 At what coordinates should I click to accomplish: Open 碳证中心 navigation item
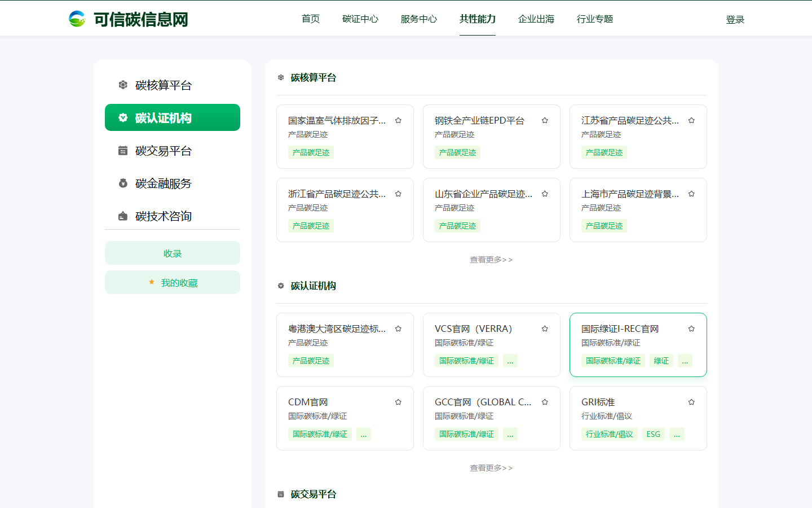point(360,19)
